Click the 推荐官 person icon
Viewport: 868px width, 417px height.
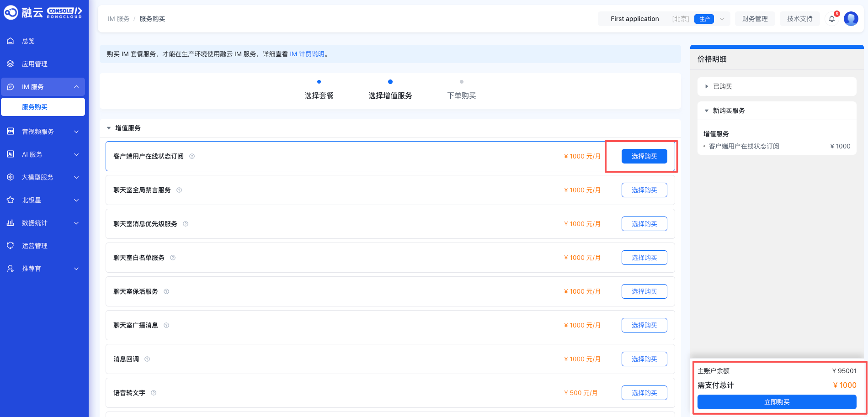click(x=11, y=269)
